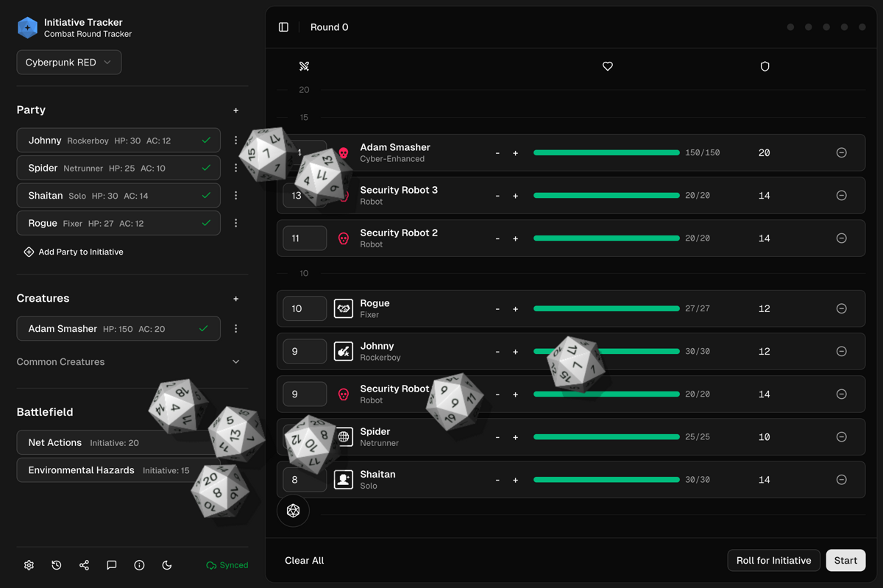Open options menu for Spider
Image resolution: width=883 pixels, height=588 pixels.
[236, 168]
